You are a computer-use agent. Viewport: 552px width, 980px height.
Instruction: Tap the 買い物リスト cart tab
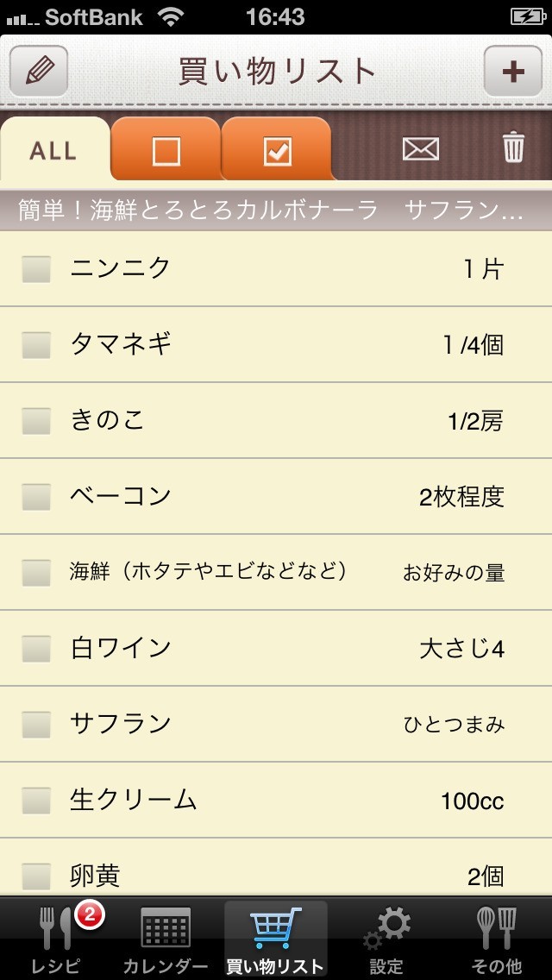[276, 939]
